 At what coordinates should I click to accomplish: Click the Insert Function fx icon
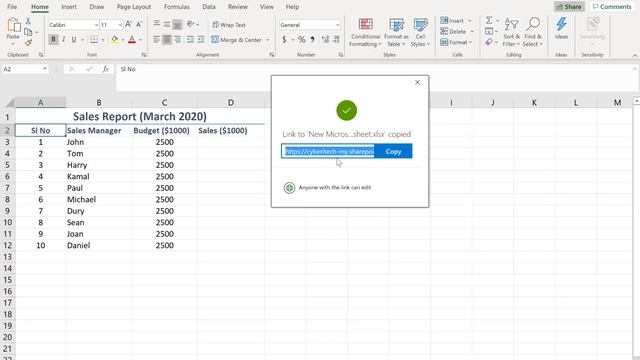(106, 69)
